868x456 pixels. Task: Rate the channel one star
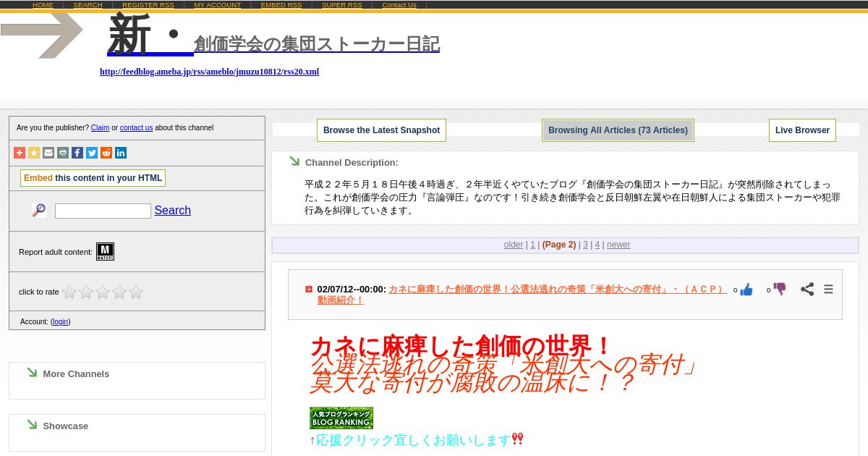(x=69, y=292)
